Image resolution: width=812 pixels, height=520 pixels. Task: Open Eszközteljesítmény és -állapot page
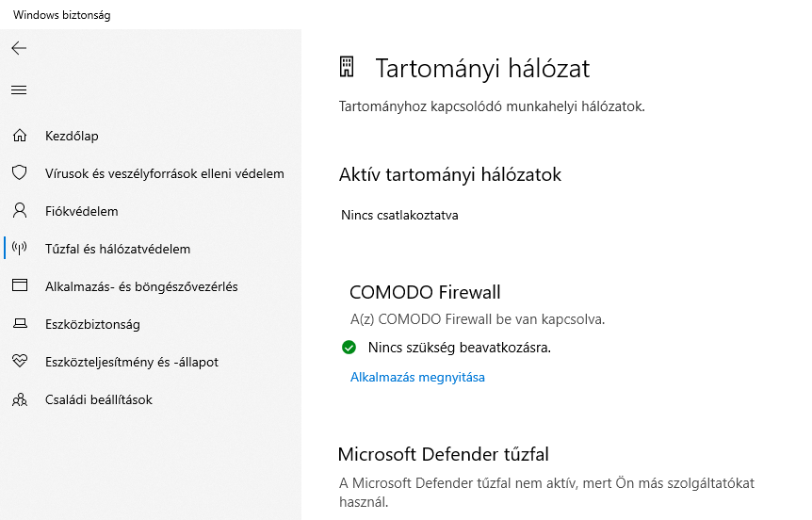coord(132,362)
